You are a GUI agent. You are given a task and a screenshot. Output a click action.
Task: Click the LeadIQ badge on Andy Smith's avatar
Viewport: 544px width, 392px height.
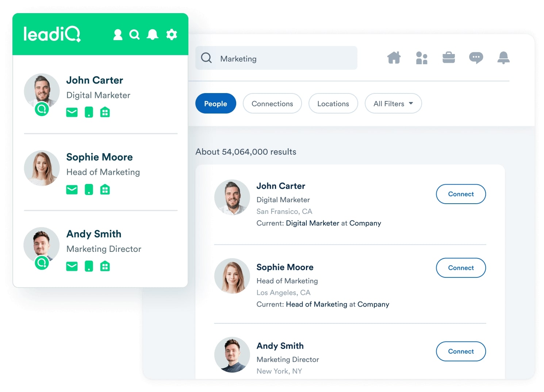[x=42, y=262]
